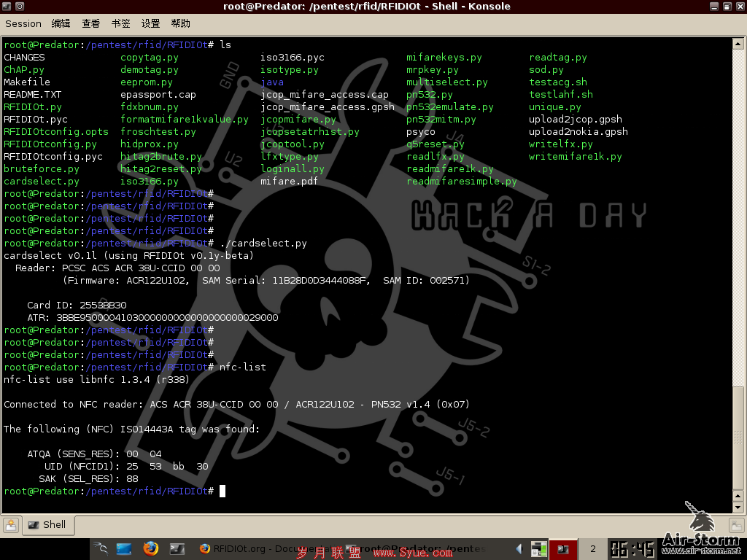Click the close session icon at tab bar right
The width and height of the screenshot is (747, 560).
pos(737,525)
